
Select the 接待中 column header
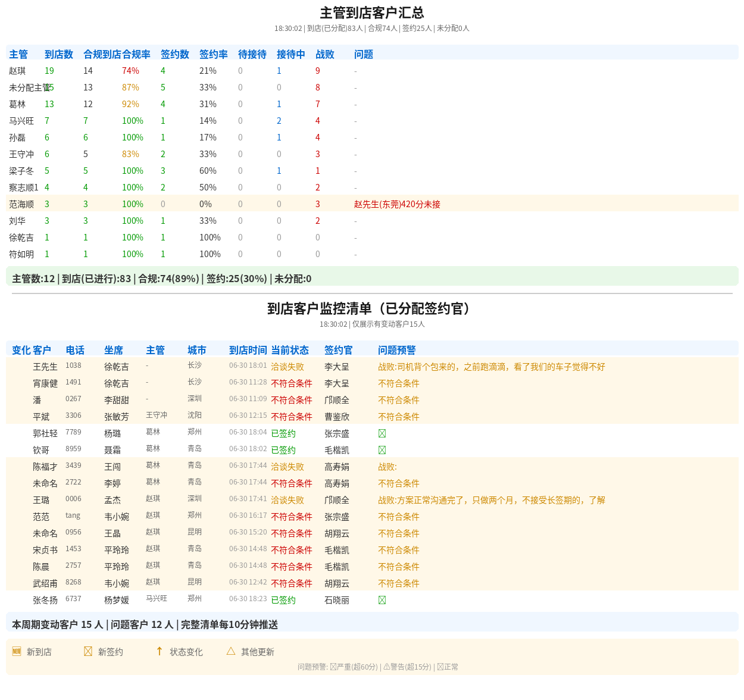click(x=291, y=54)
